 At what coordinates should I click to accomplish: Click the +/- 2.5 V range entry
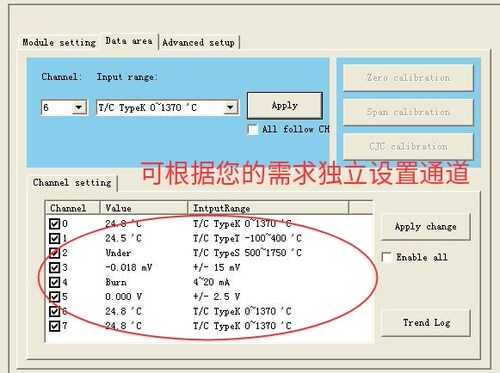(x=216, y=297)
